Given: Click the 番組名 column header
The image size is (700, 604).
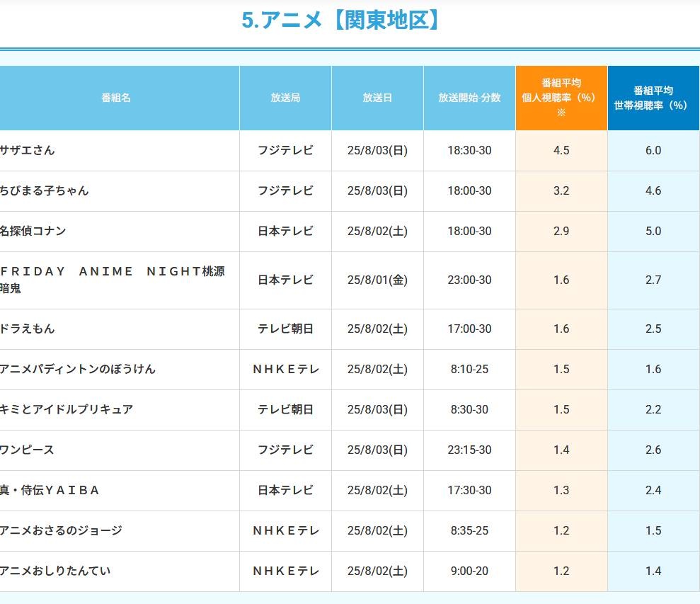Looking at the screenshot, I should coord(116,98).
